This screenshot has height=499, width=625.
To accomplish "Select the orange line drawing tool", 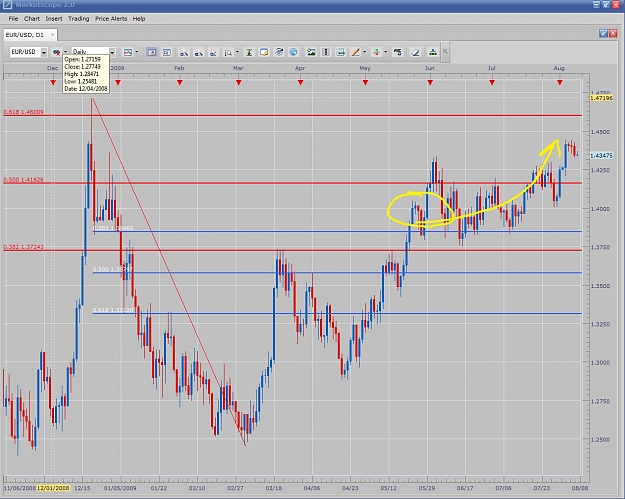I will pos(355,52).
